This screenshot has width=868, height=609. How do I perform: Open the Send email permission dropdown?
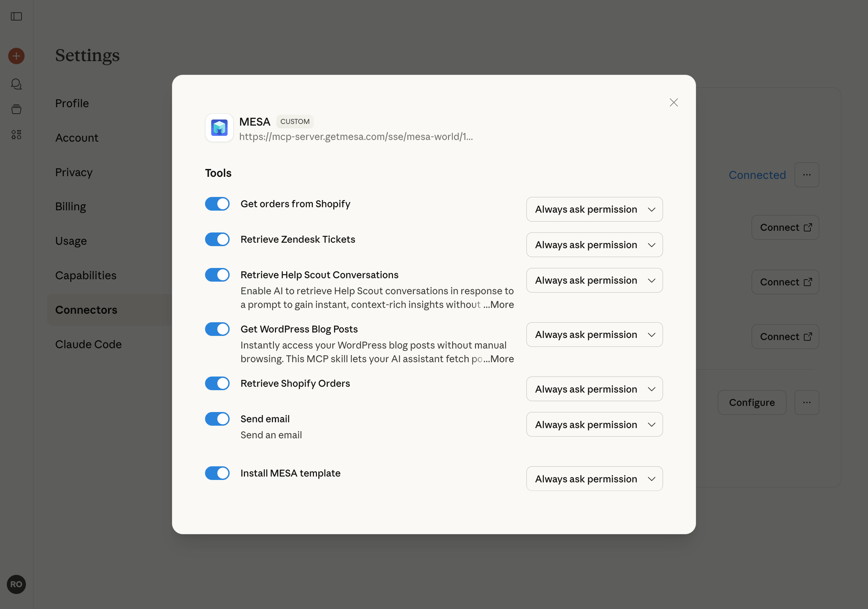(x=595, y=424)
